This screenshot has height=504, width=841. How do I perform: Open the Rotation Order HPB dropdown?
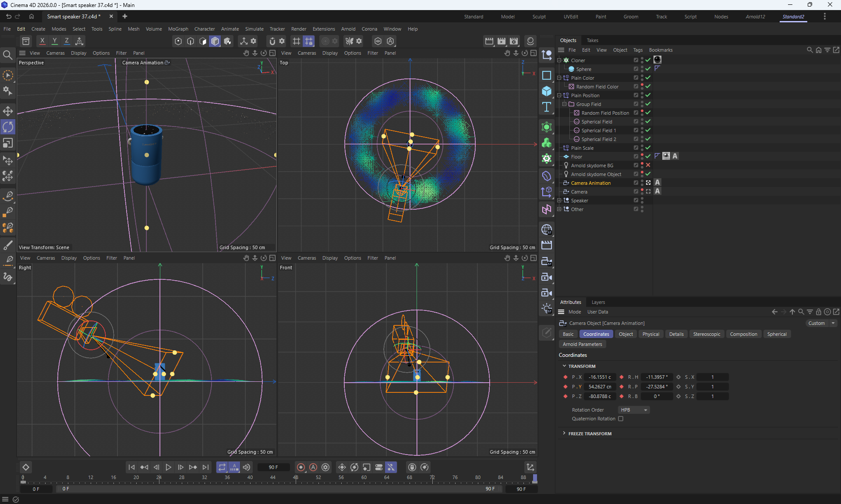point(634,410)
